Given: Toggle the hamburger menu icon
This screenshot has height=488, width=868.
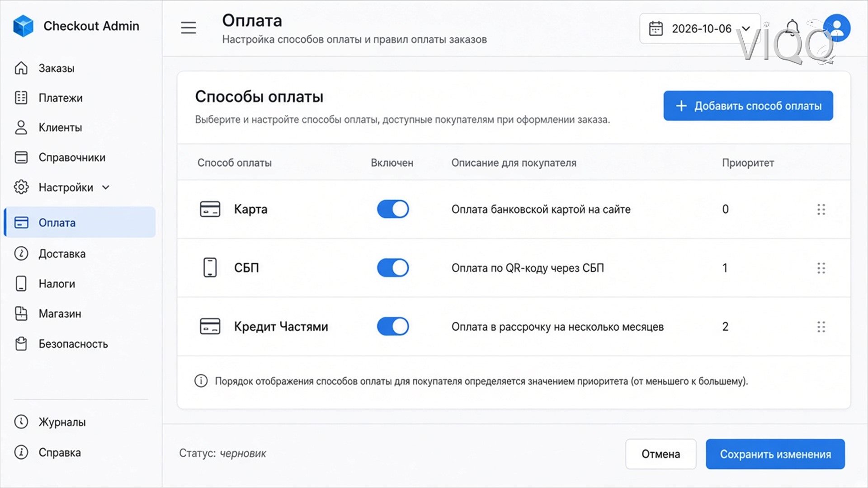Looking at the screenshot, I should click(189, 28).
